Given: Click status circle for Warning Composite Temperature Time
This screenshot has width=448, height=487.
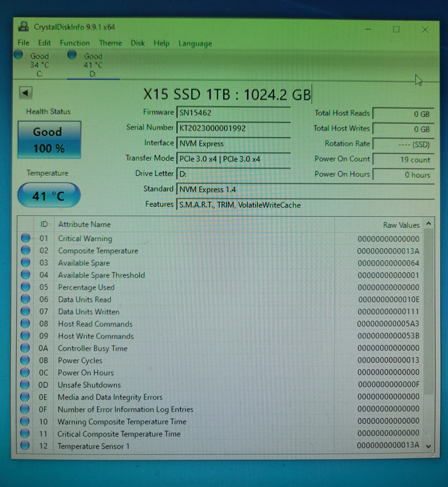Looking at the screenshot, I should [x=25, y=421].
